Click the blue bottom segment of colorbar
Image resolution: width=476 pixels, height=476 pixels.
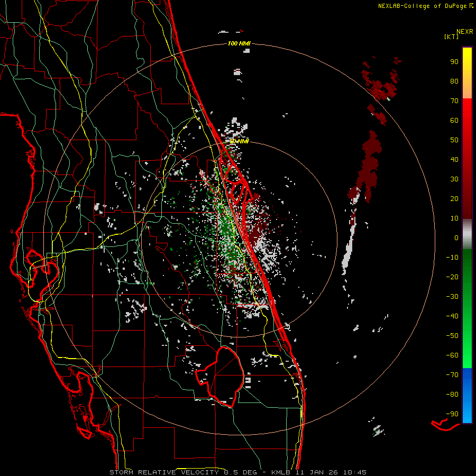(x=467, y=396)
